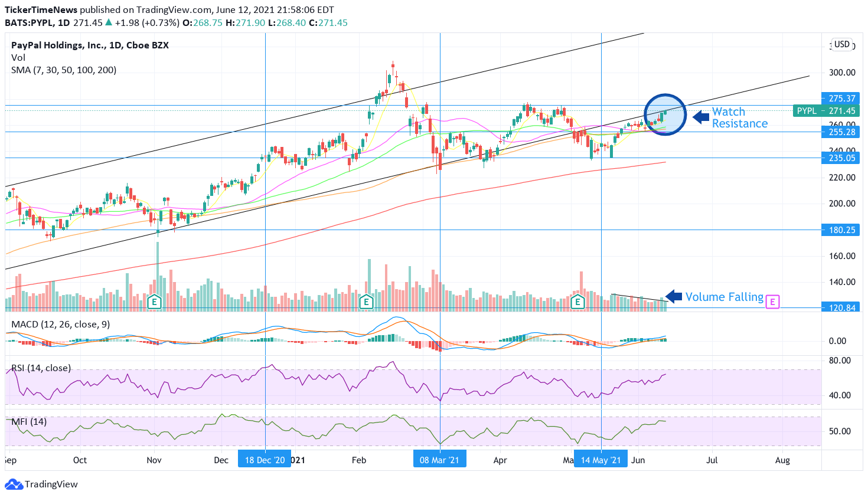Screen dimensions: 868x498
Task: Click the Aug label on the time axis
Action: [782, 460]
